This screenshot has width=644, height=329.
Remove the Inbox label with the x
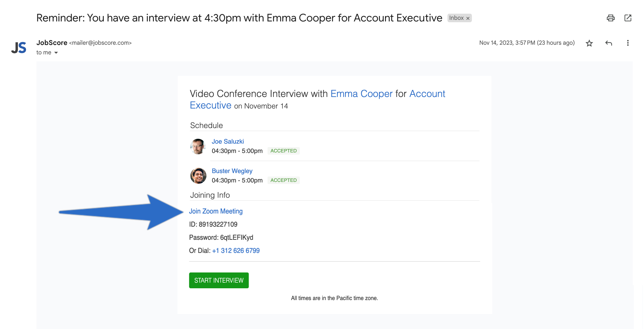pyautogui.click(x=468, y=18)
